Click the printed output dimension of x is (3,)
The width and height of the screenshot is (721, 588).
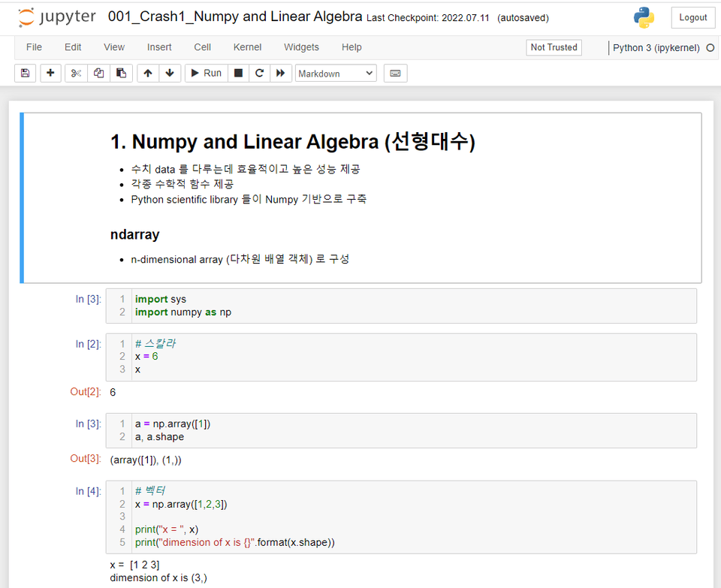pos(158,578)
